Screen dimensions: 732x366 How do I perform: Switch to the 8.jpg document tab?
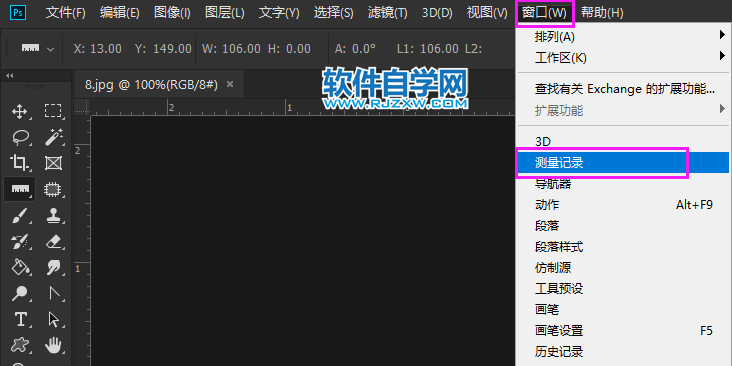pyautogui.click(x=151, y=85)
